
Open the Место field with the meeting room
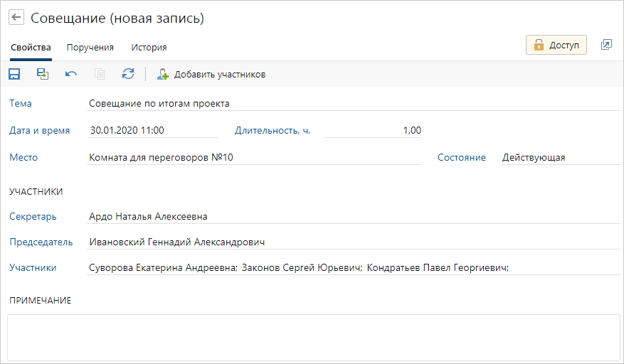coord(253,158)
